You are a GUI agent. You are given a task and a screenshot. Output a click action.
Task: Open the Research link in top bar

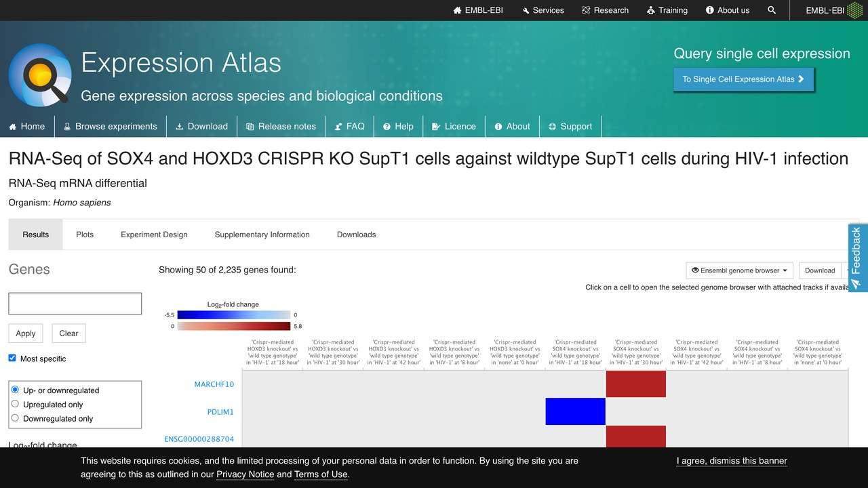pos(605,10)
